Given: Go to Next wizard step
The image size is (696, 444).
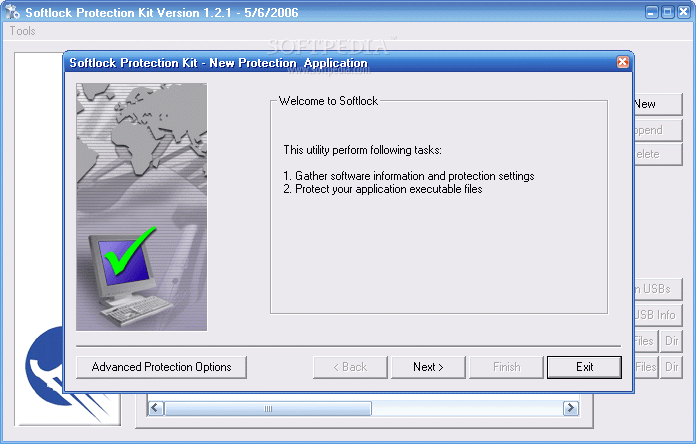Looking at the screenshot, I should coord(428,367).
